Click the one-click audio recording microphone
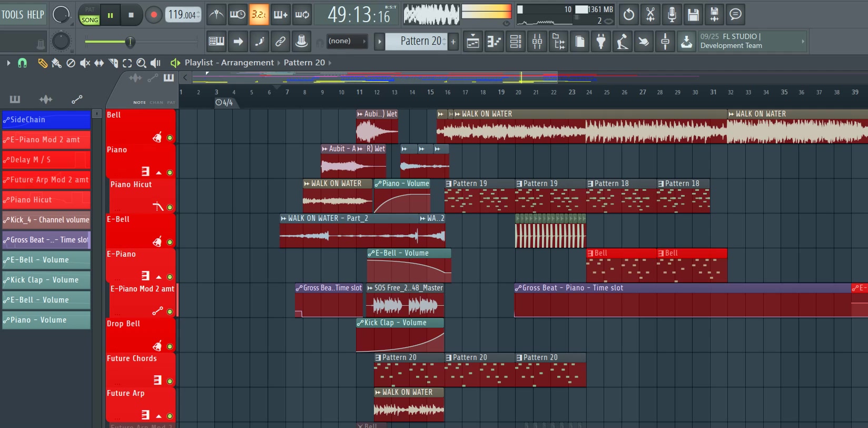 tap(672, 14)
